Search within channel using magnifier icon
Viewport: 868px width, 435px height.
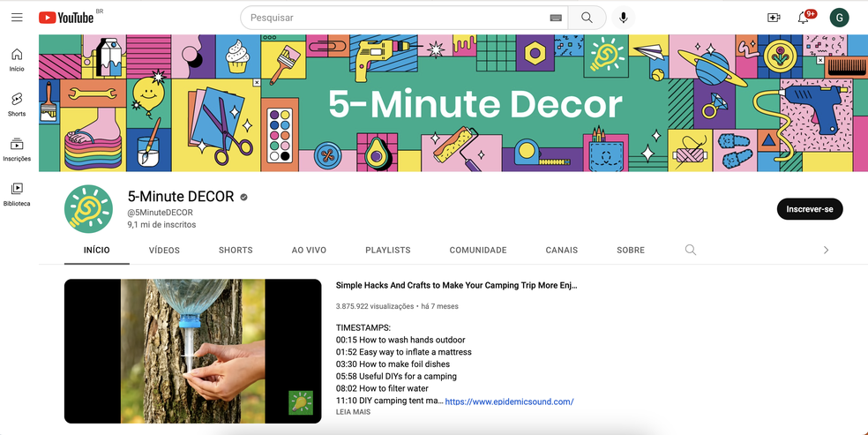coord(691,250)
